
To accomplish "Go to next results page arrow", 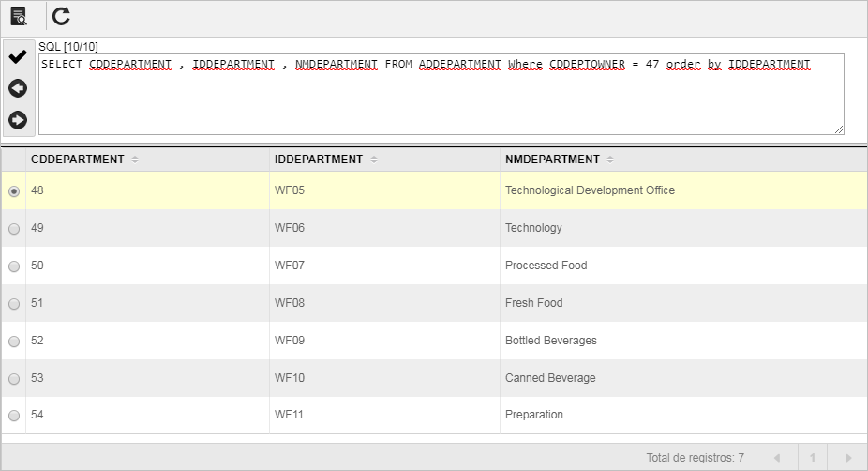I will point(847,458).
